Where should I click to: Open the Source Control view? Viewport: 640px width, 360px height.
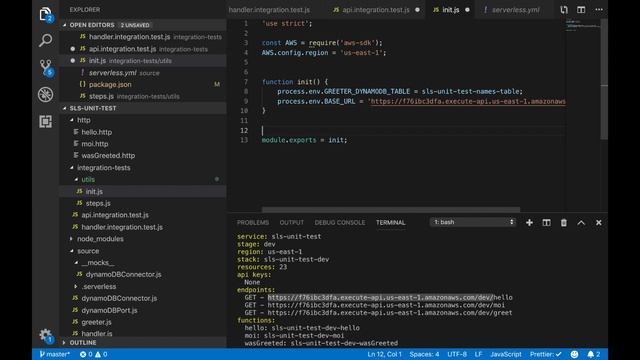point(46,67)
